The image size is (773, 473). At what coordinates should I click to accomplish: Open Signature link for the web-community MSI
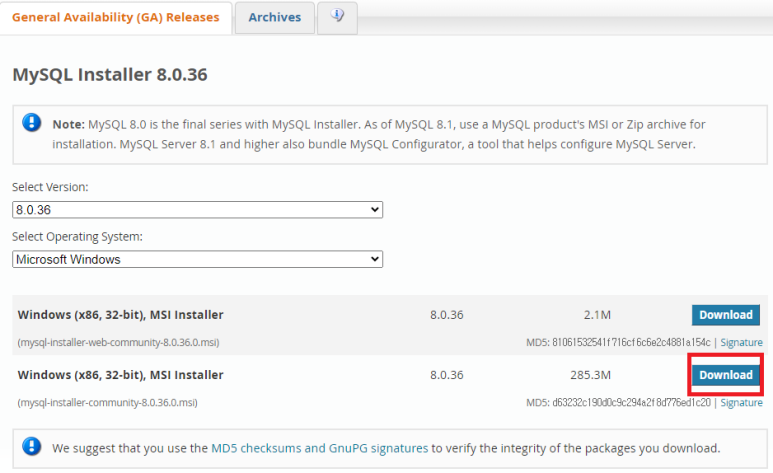pyautogui.click(x=741, y=342)
